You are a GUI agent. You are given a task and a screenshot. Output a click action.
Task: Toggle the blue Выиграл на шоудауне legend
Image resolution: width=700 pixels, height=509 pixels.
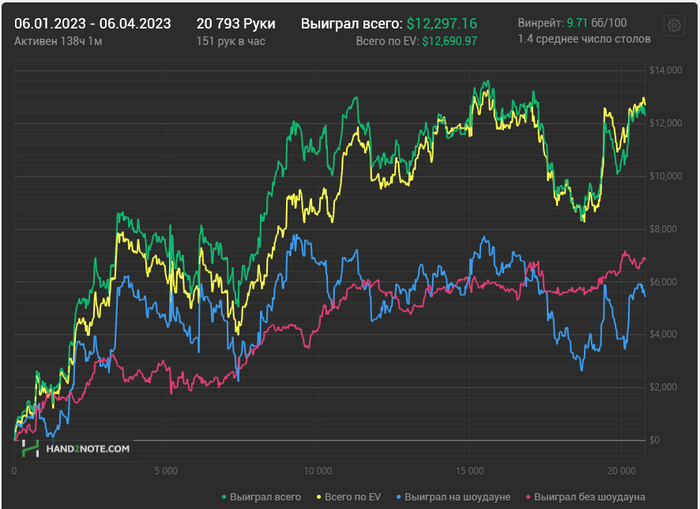[x=453, y=497]
